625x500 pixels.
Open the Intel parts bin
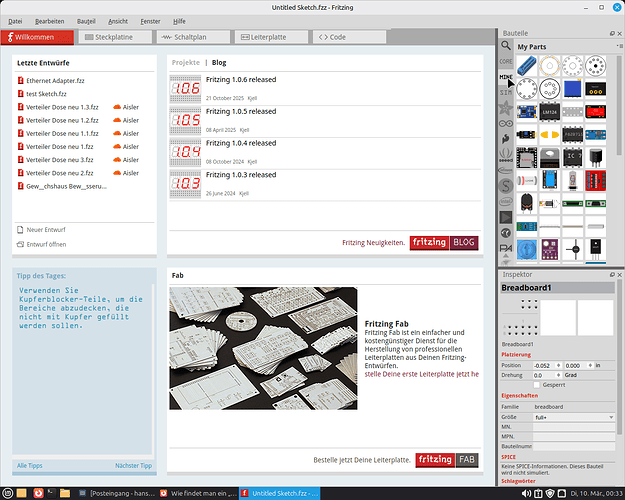point(506,201)
